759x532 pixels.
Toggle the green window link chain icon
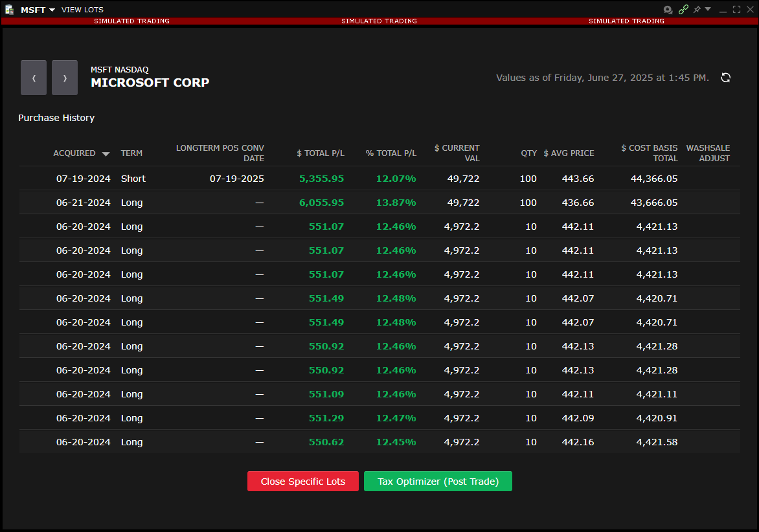click(683, 10)
